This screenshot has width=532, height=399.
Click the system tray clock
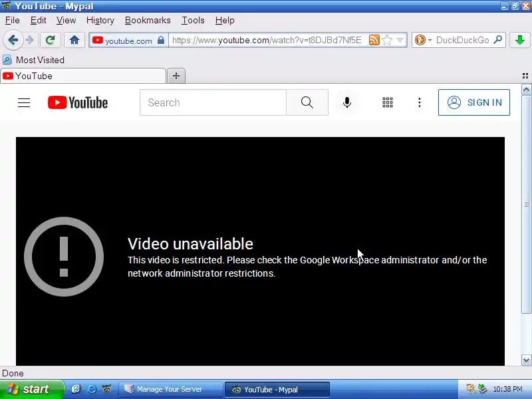pyautogui.click(x=507, y=389)
